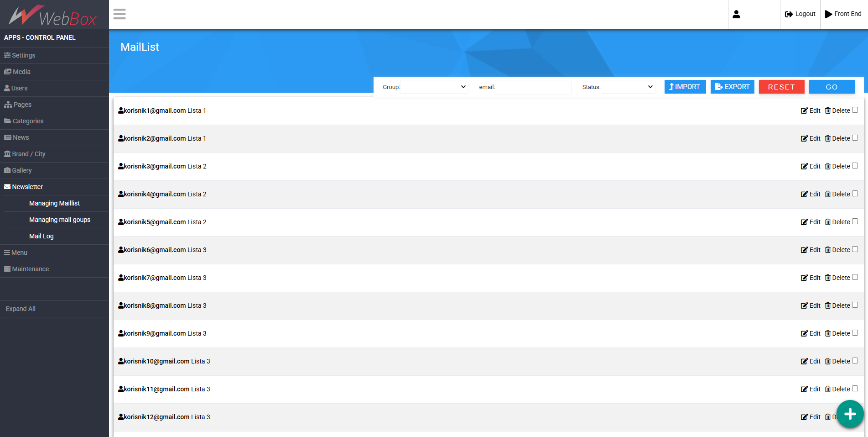Open Users in the sidebar

tap(54, 88)
